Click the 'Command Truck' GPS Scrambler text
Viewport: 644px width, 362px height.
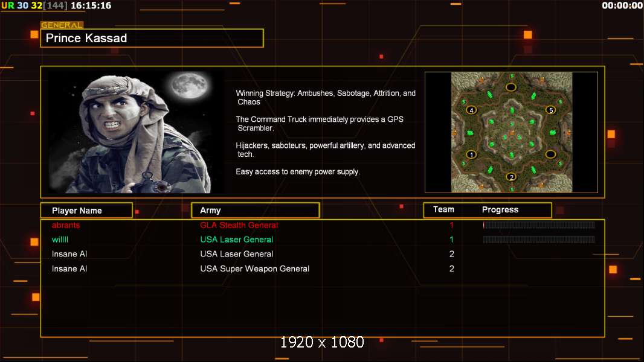coord(320,124)
